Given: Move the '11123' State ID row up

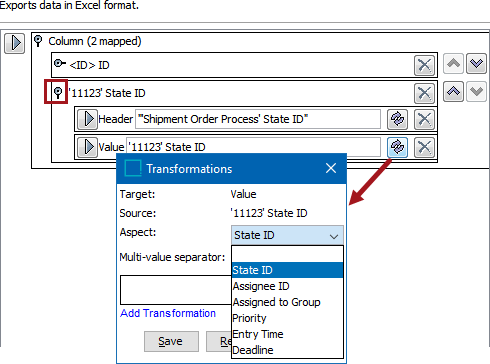Looking at the screenshot, I should [453, 91].
